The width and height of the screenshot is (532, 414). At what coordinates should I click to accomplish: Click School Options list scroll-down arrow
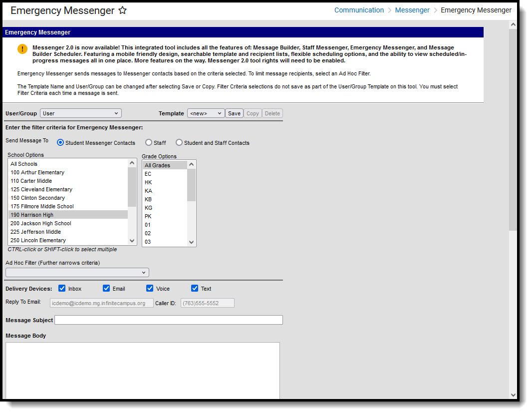(132, 241)
